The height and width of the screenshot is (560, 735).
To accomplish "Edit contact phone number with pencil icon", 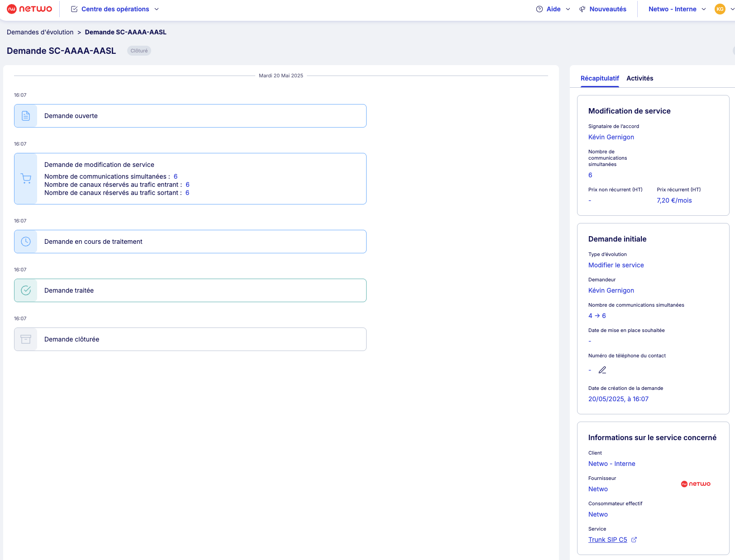I will click(602, 370).
